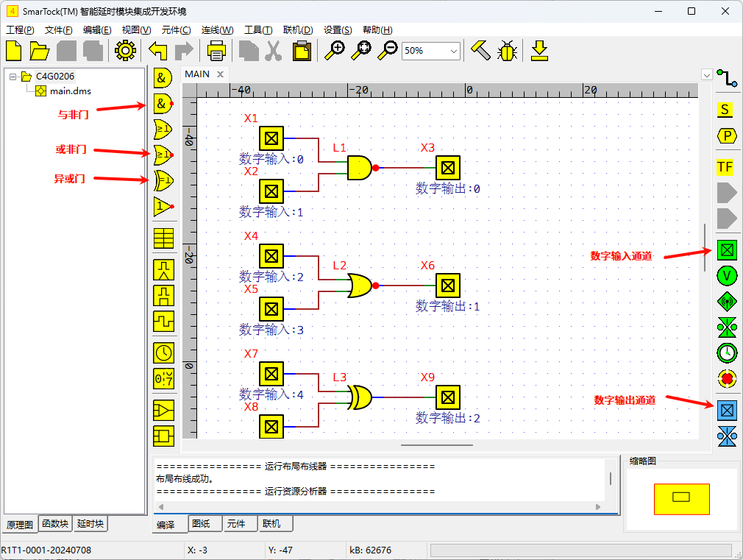Select the amplifier block component
Image resolution: width=743 pixels, height=560 pixels.
pos(163,410)
